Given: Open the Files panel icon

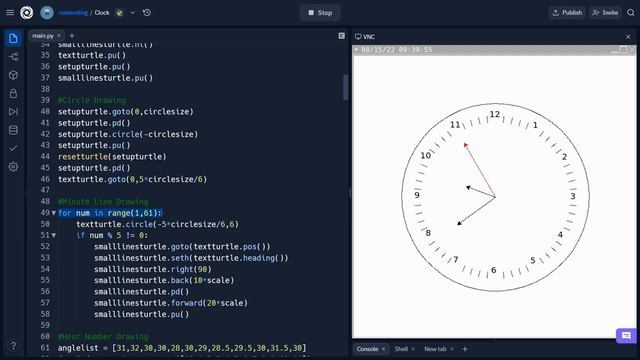Looking at the screenshot, I should pyautogui.click(x=13, y=38).
